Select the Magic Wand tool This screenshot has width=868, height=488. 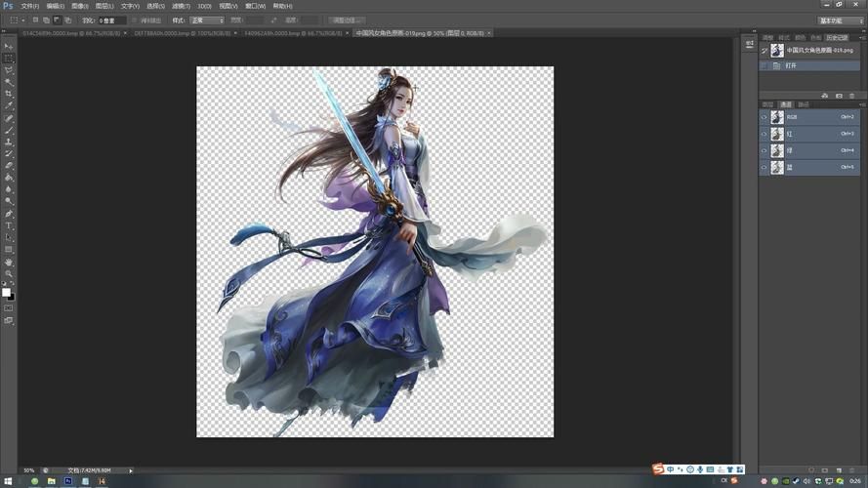click(9, 82)
